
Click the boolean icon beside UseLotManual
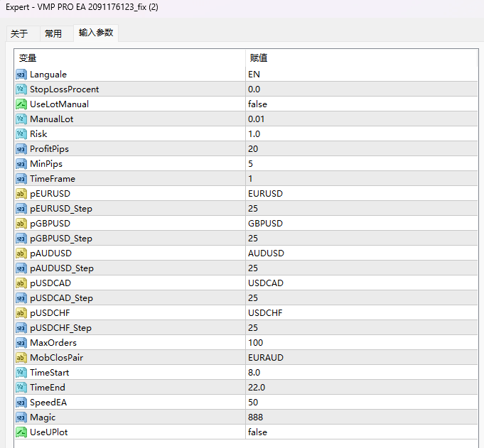coord(21,104)
